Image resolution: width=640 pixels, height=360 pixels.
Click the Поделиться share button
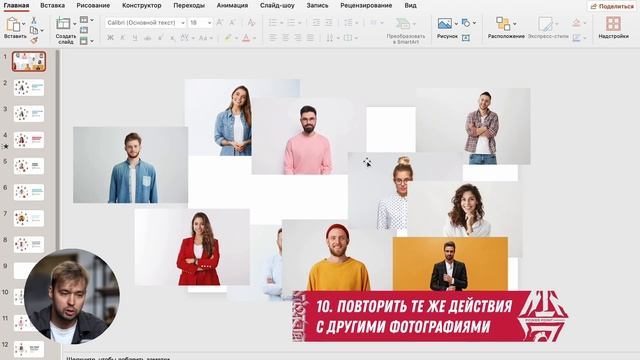[x=612, y=6]
